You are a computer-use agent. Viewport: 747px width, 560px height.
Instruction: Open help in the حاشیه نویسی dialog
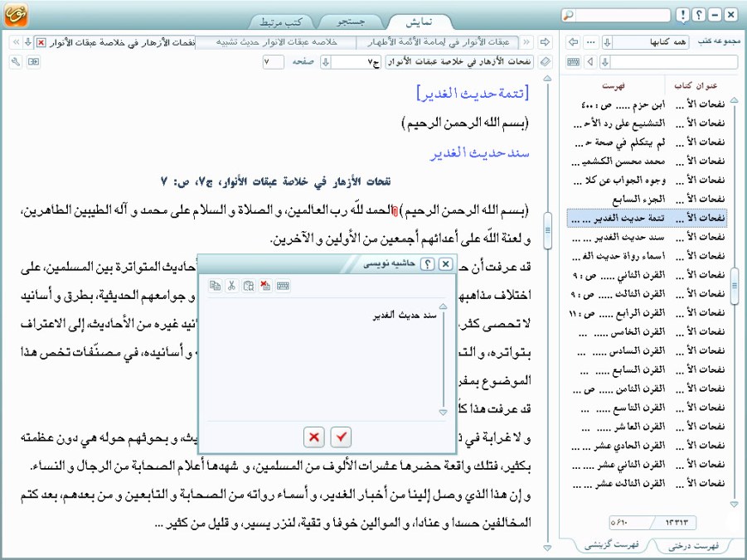tap(428, 263)
